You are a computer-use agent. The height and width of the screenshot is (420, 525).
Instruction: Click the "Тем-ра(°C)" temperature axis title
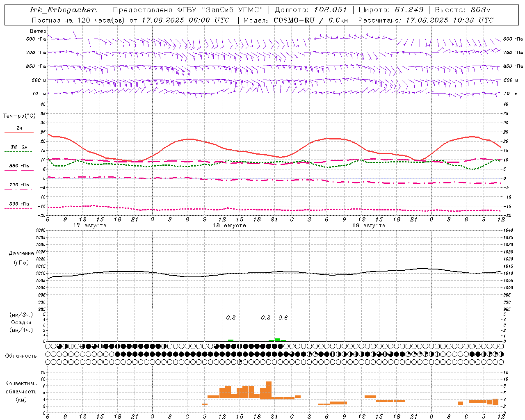point(19,116)
